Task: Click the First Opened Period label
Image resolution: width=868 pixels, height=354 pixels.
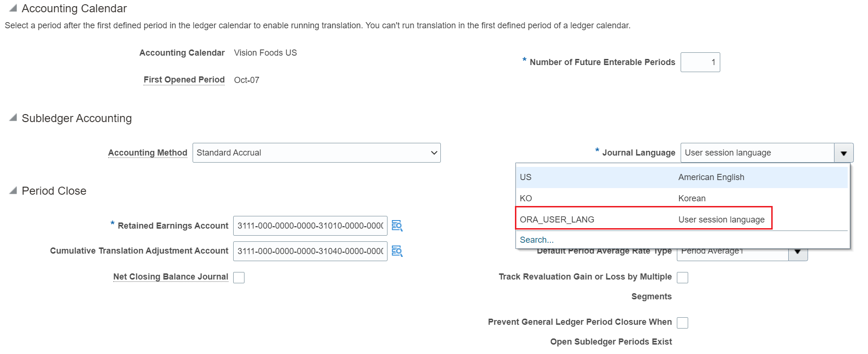Action: tap(184, 80)
